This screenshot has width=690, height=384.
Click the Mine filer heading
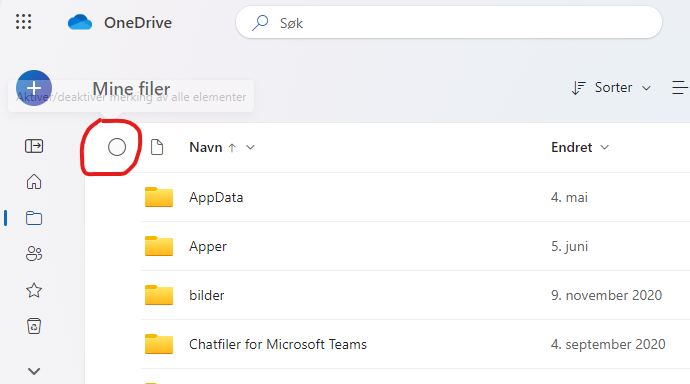click(131, 88)
